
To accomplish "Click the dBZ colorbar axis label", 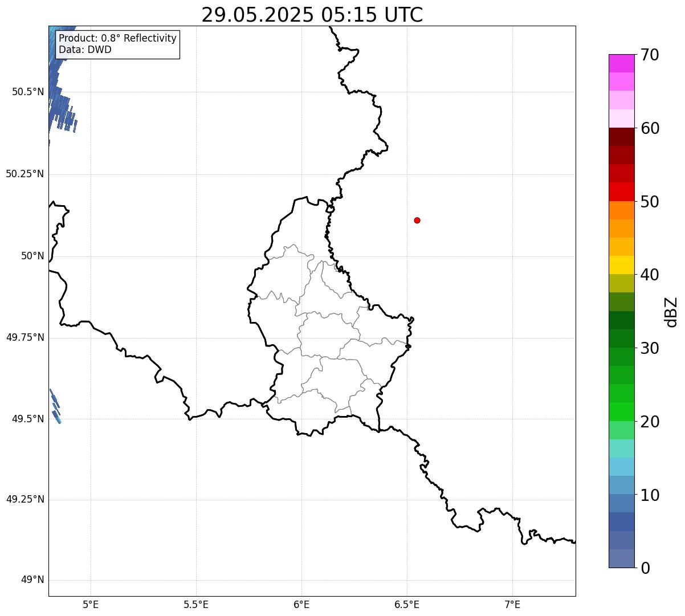I will (672, 312).
